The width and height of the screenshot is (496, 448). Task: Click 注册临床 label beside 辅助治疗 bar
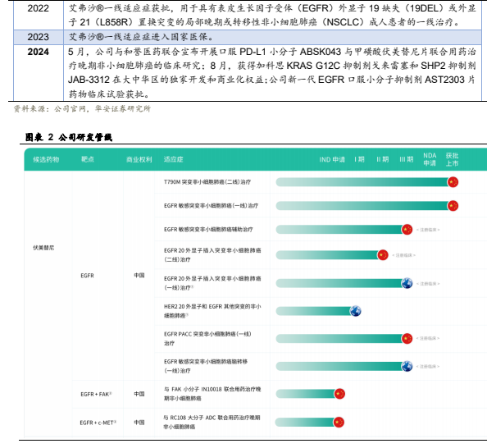428,230
